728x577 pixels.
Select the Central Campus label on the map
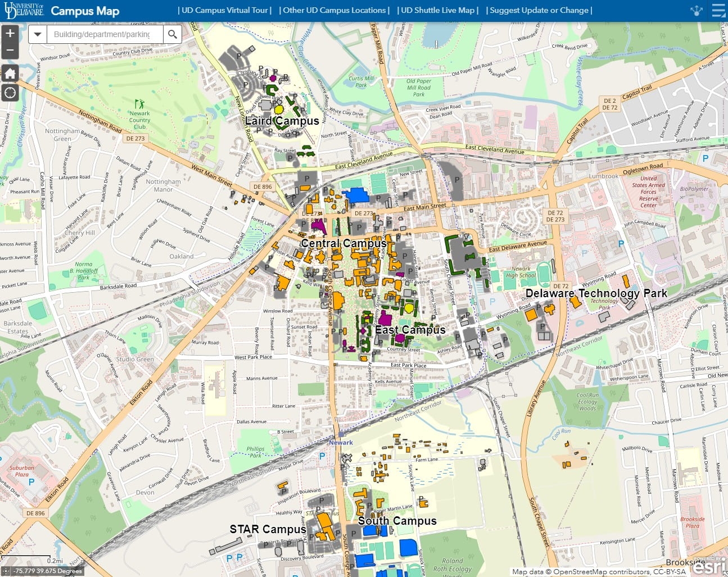point(343,243)
